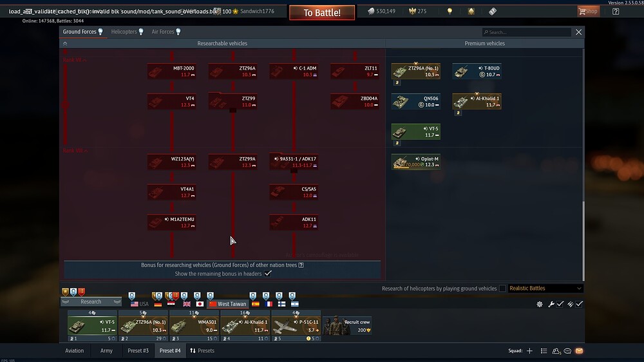Collapse the Researchable vehicles header chevron

64,44
